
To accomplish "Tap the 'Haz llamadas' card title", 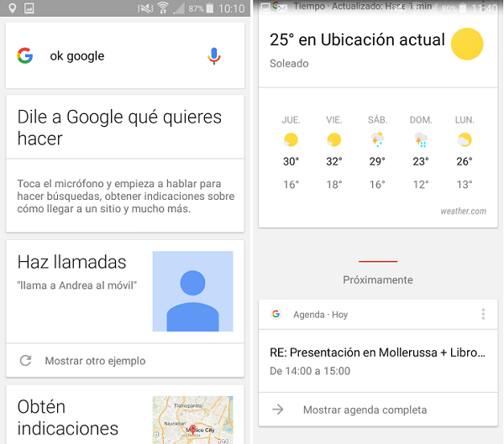I will (x=71, y=262).
